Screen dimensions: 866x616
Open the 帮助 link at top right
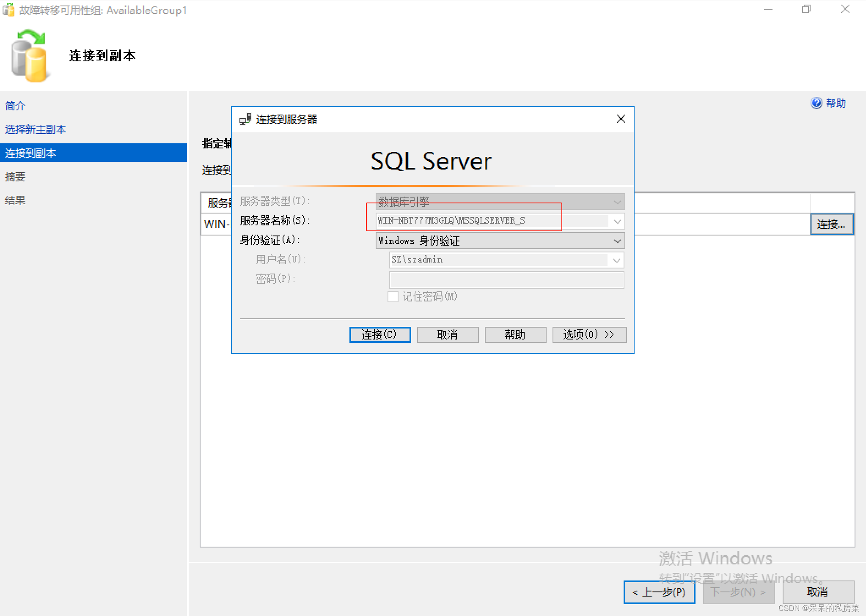click(836, 103)
